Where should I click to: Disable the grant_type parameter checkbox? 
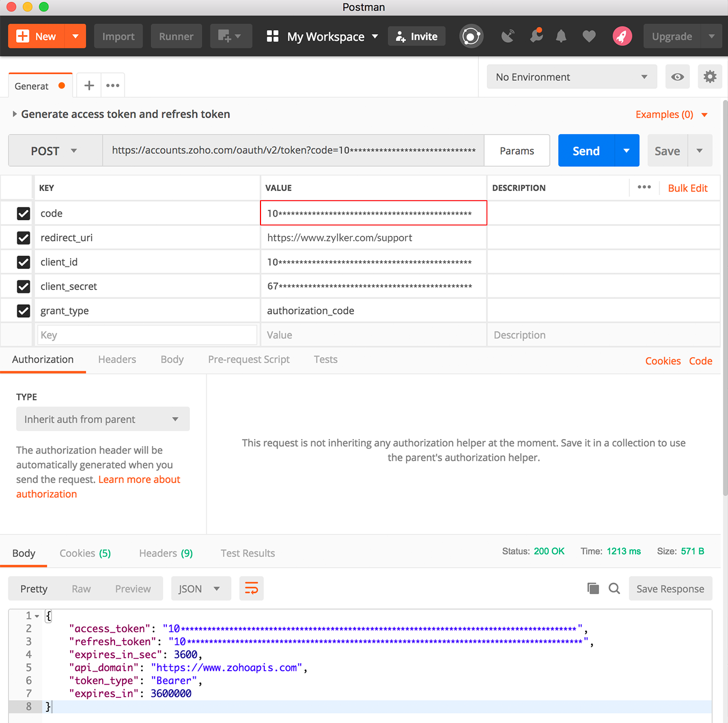[x=24, y=311]
